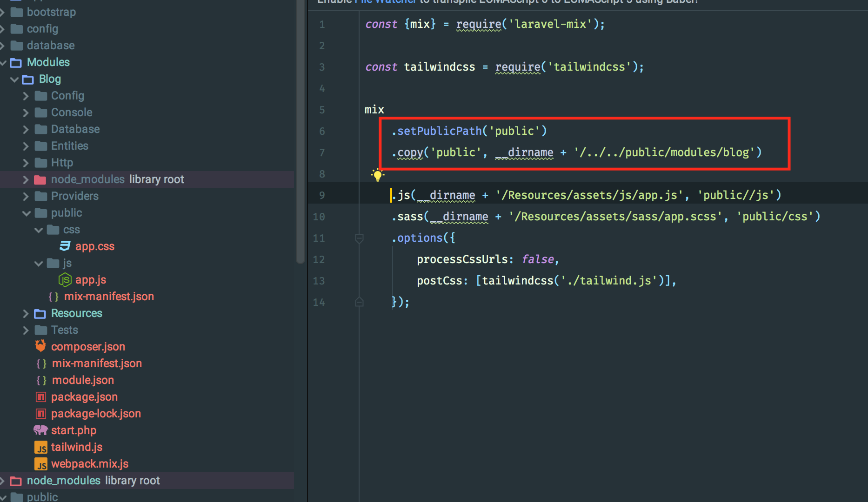Collapse the options block using the fold marker
The height and width of the screenshot is (502, 868).
(x=359, y=238)
